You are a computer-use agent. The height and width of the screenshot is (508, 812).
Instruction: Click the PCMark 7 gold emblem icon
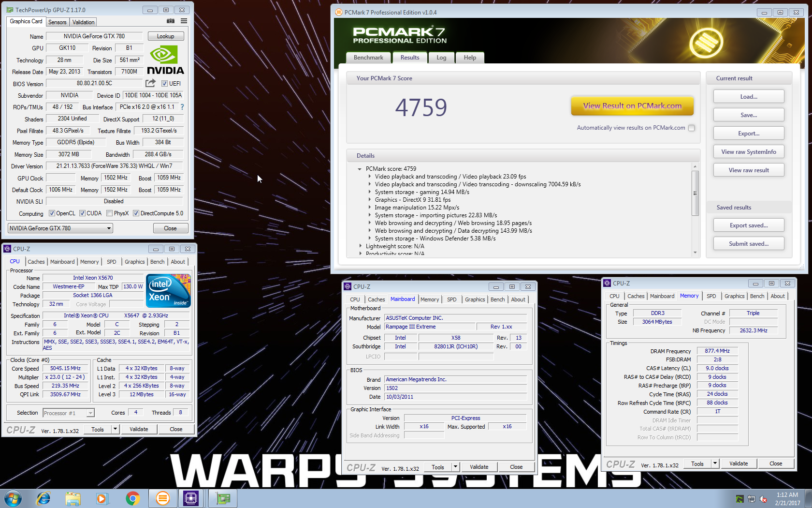point(706,42)
